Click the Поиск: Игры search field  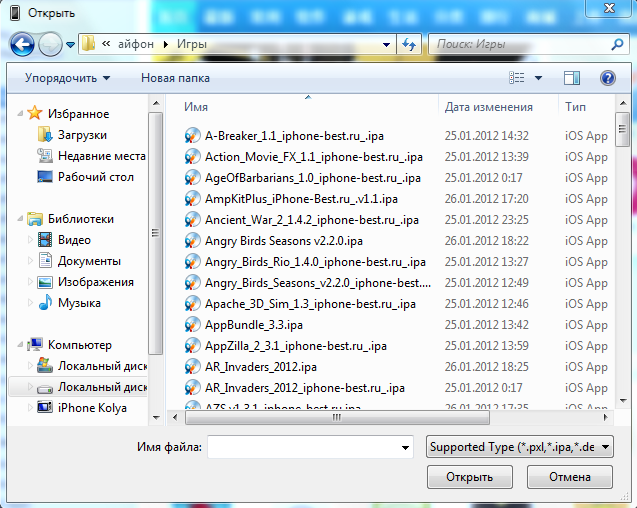point(521,44)
